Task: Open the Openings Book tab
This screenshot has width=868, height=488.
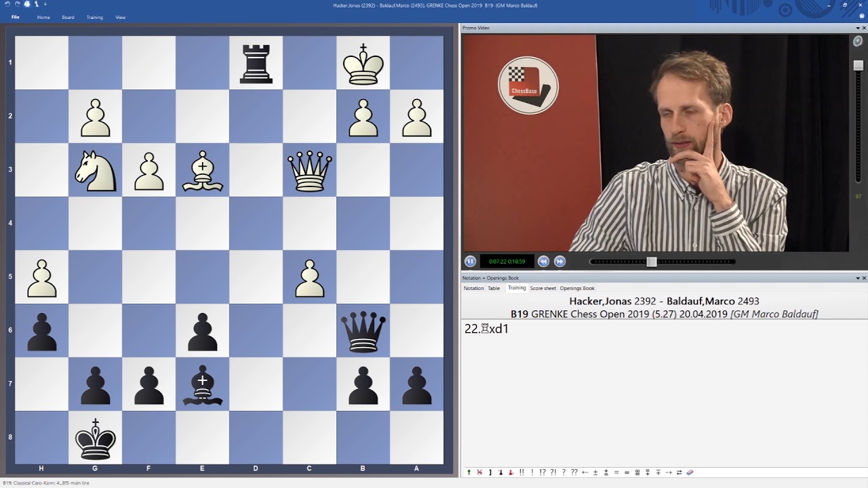Action: click(x=577, y=288)
